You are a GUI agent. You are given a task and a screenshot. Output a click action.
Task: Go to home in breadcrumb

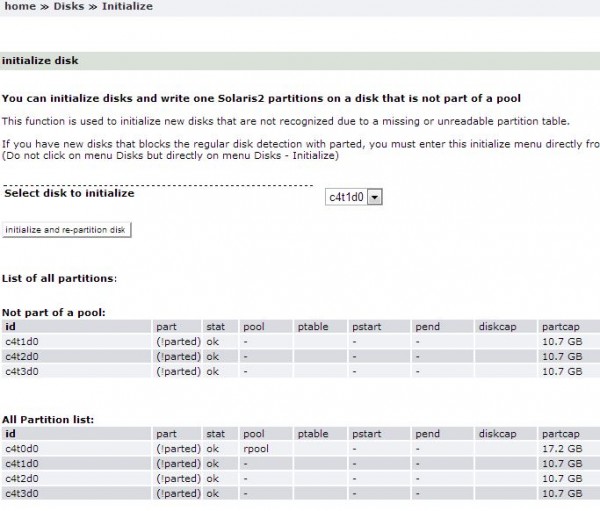pyautogui.click(x=20, y=6)
